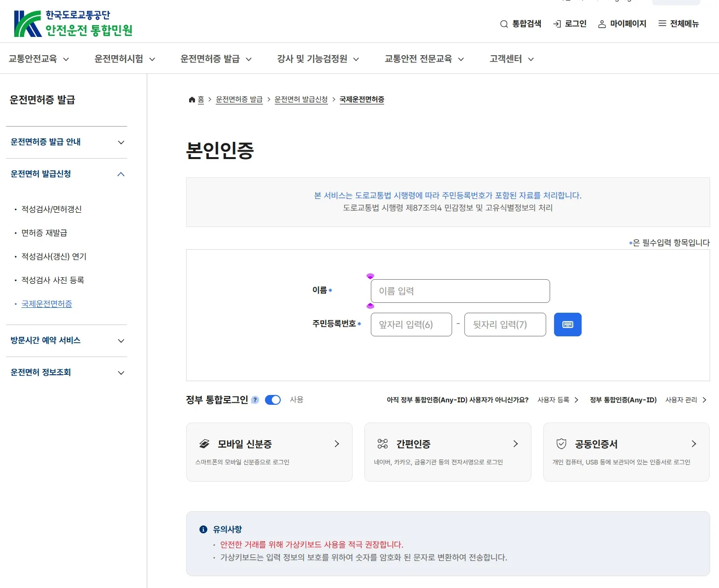Click the 이름 입력 text field
The width and height of the screenshot is (719, 588).
click(460, 291)
